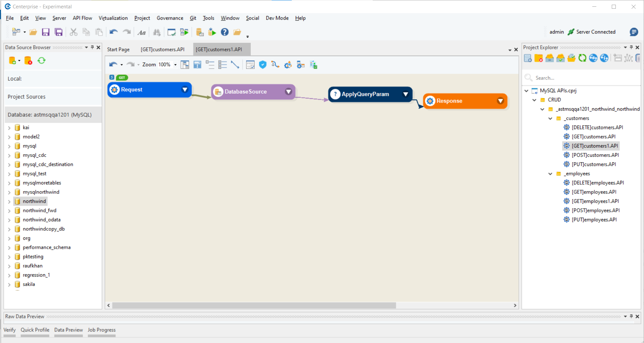
Task: Expand the northwind database node
Action: coord(9,202)
